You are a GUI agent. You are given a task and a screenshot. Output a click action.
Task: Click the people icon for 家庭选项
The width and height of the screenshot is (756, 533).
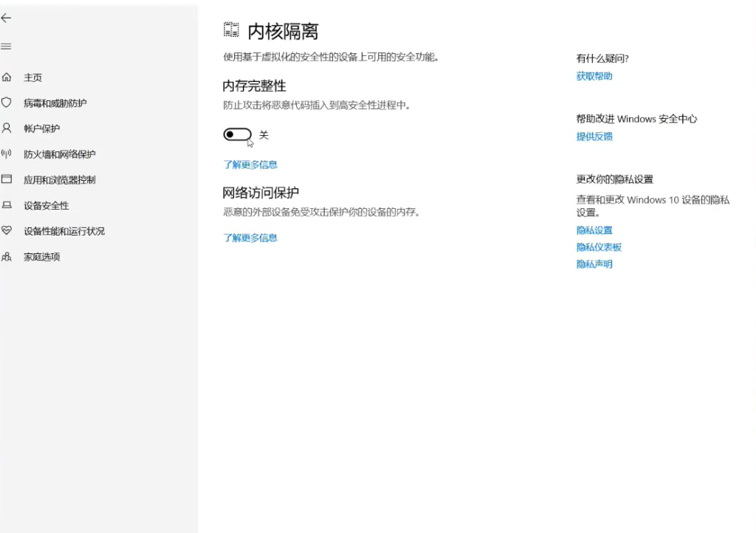click(7, 257)
